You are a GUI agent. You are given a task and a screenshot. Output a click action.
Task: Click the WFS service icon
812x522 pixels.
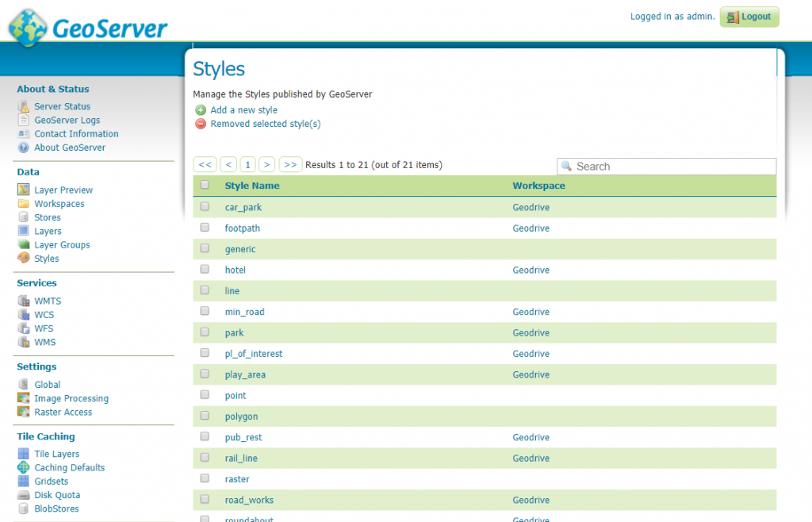23,328
